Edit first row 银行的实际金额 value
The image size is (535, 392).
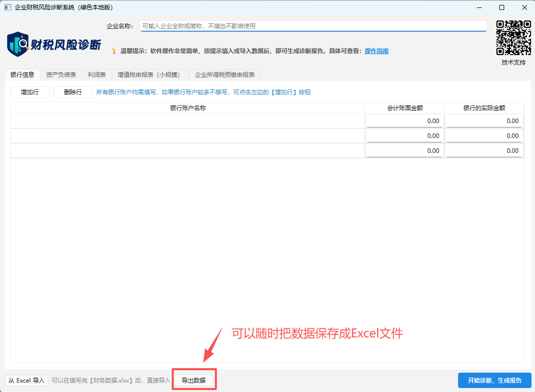point(484,121)
